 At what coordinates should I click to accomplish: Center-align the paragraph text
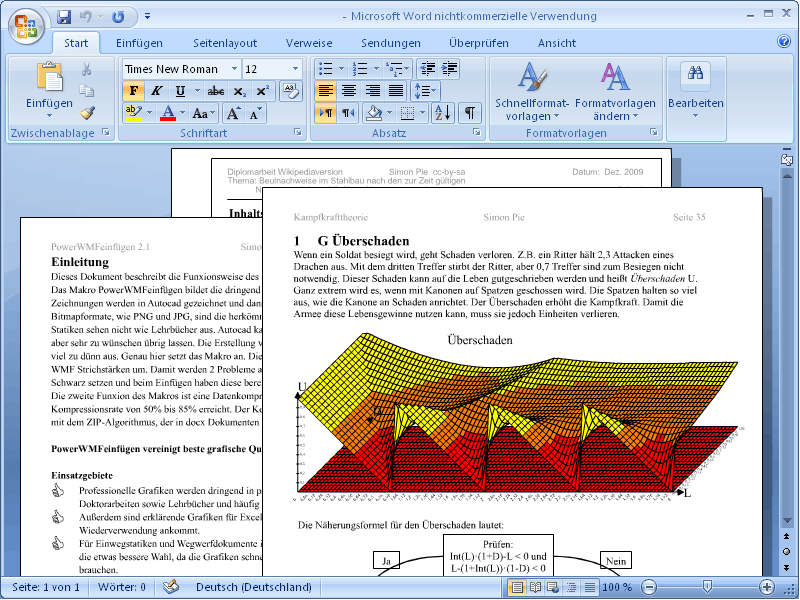click(x=348, y=91)
